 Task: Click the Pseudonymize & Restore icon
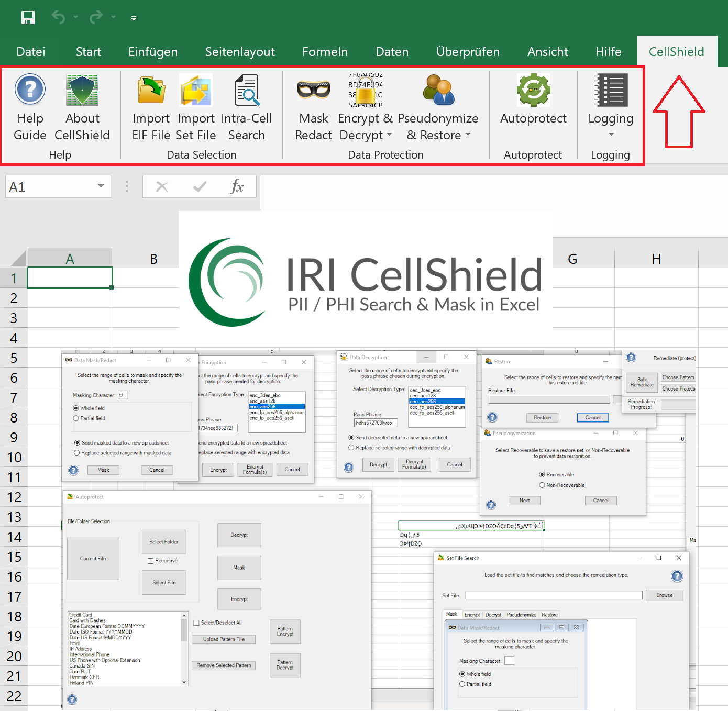[x=438, y=90]
